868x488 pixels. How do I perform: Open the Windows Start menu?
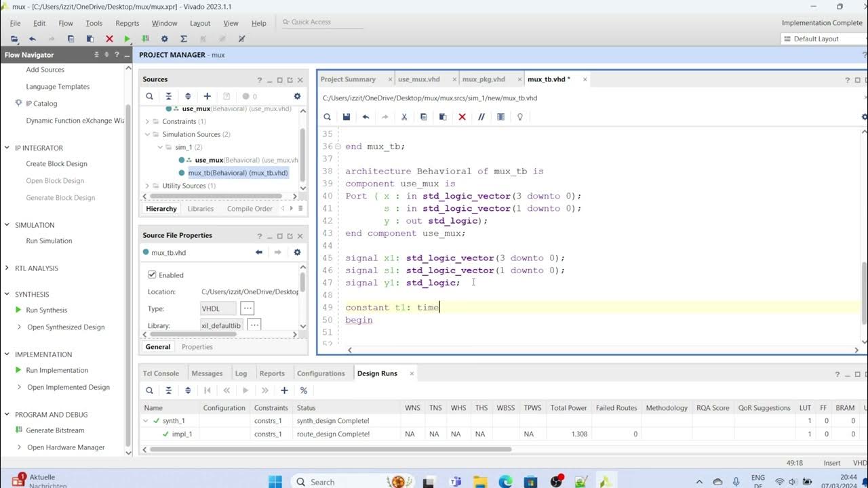pyautogui.click(x=275, y=482)
